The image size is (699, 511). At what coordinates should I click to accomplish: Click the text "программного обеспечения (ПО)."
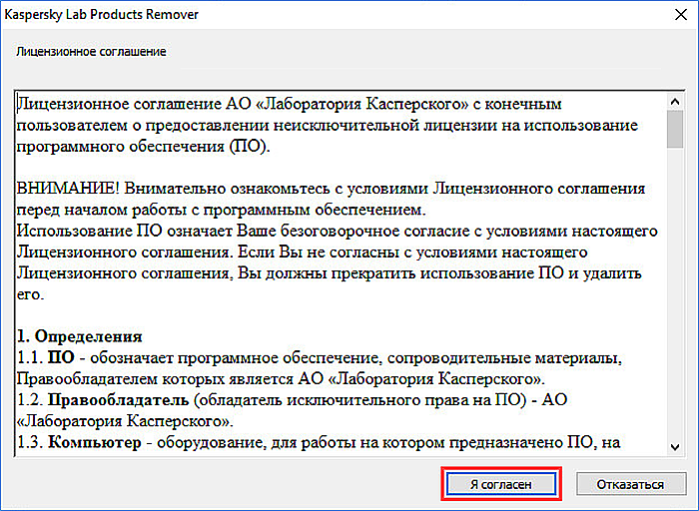144,146
